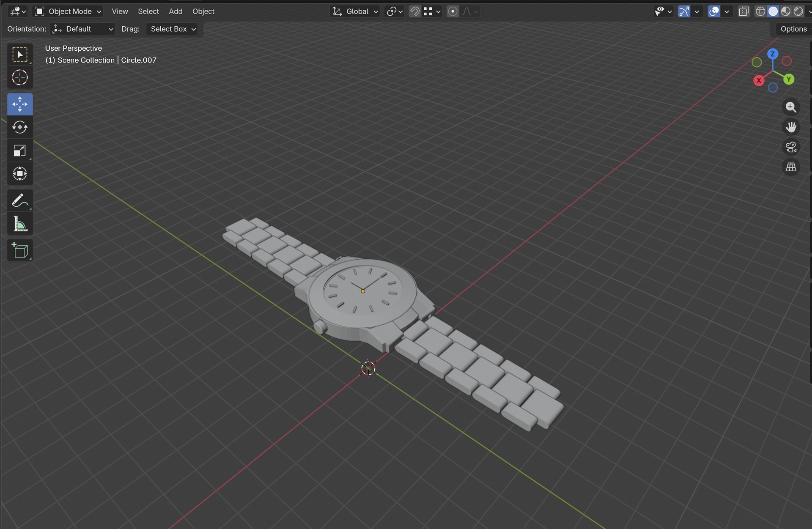Open the editor type dropdown
Image resolution: width=812 pixels, height=529 pixels.
click(18, 11)
